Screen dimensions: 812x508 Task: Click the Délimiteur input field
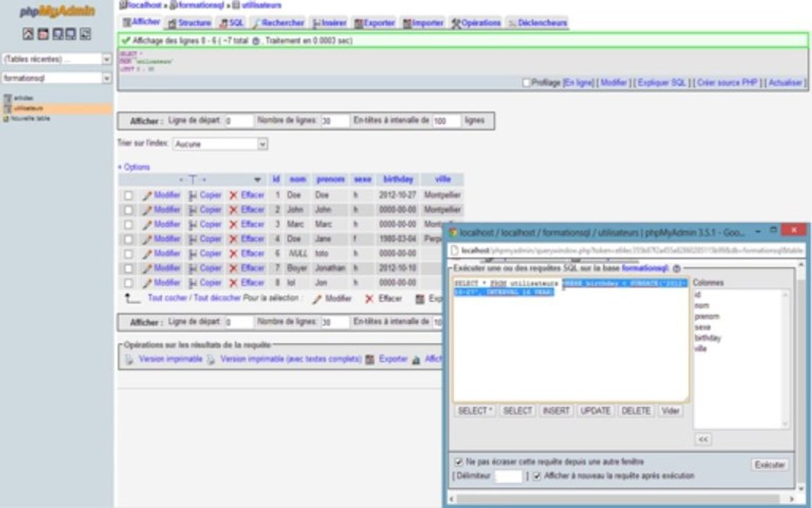(x=508, y=476)
